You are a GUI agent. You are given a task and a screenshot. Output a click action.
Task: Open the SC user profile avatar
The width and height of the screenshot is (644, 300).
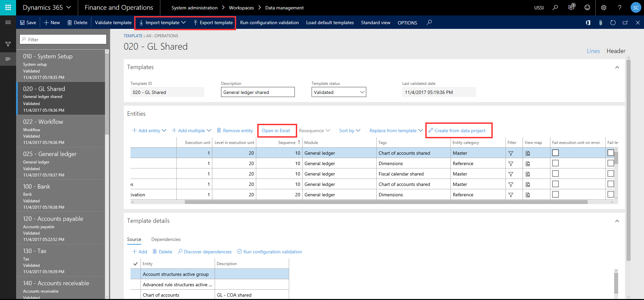point(636,7)
